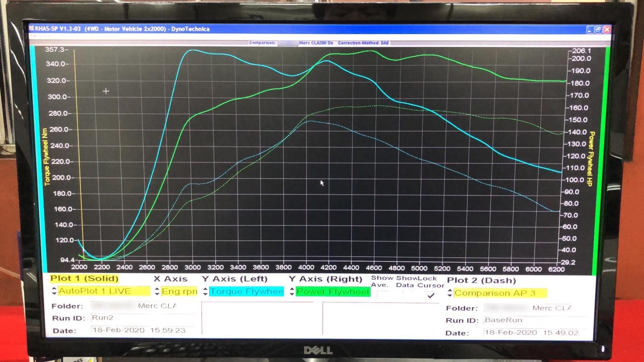
Task: Step the Plot 1 (Solid) selector arrows
Action: click(54, 291)
